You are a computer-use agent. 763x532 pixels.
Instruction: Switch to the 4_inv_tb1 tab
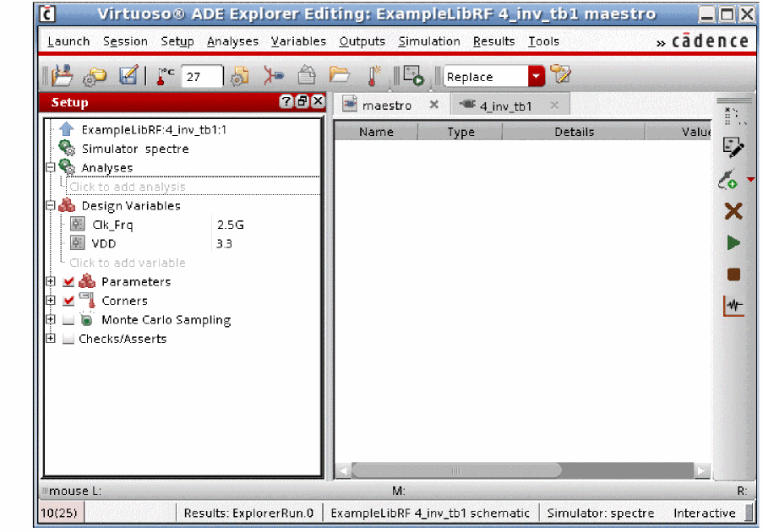click(x=505, y=106)
